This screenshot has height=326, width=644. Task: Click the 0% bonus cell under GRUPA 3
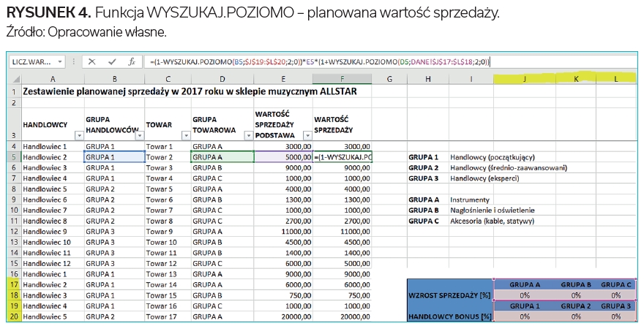[618, 317]
